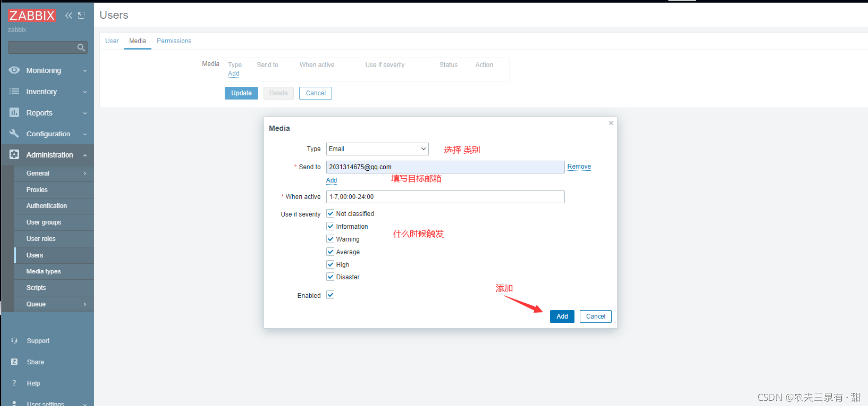Click the Send to email field

(x=445, y=167)
